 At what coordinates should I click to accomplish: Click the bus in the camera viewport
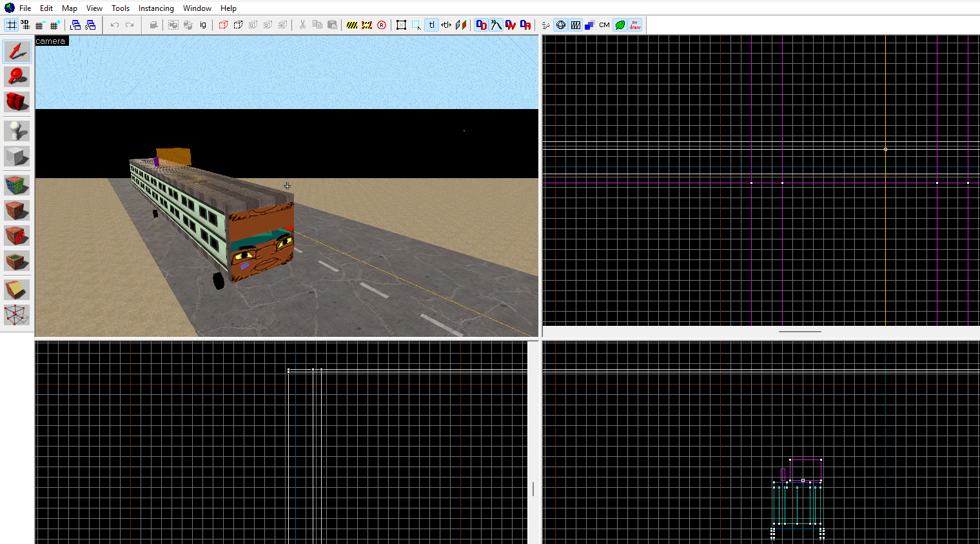tap(213, 213)
